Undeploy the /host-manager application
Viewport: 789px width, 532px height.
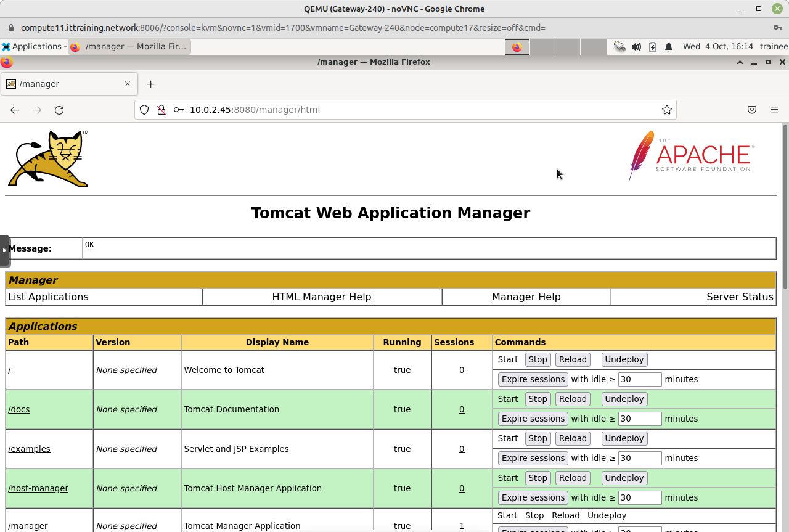[624, 478]
